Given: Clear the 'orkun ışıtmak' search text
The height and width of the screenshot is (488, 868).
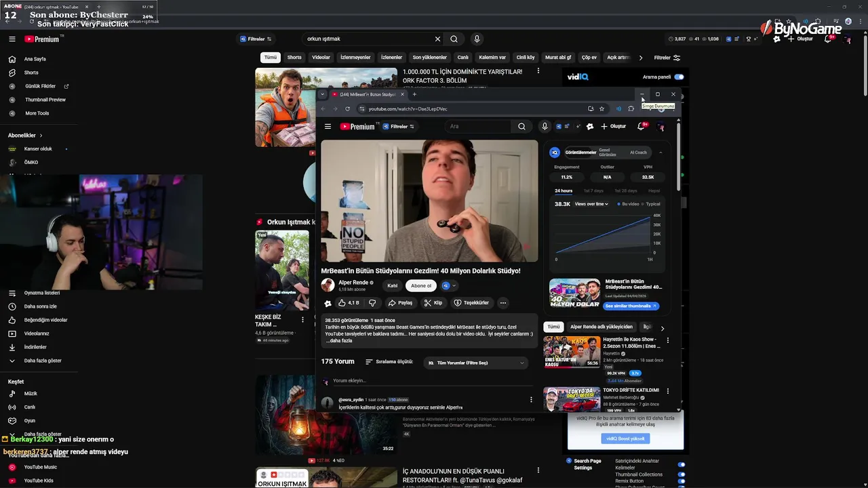Looking at the screenshot, I should (x=437, y=39).
